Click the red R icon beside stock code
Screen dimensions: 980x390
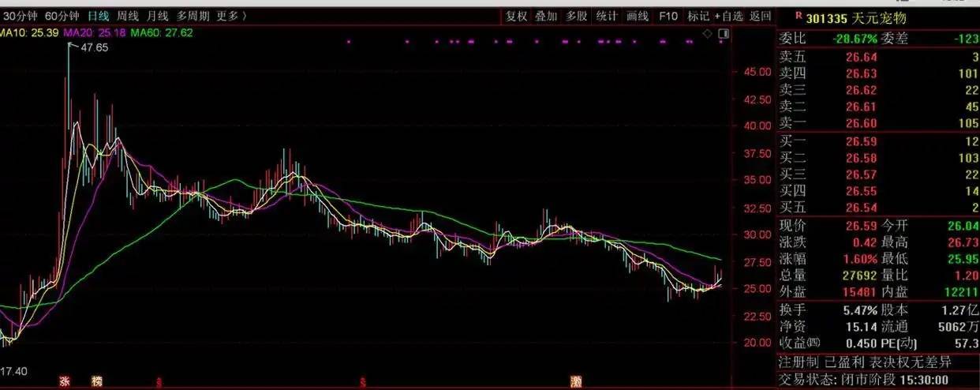coord(799,15)
